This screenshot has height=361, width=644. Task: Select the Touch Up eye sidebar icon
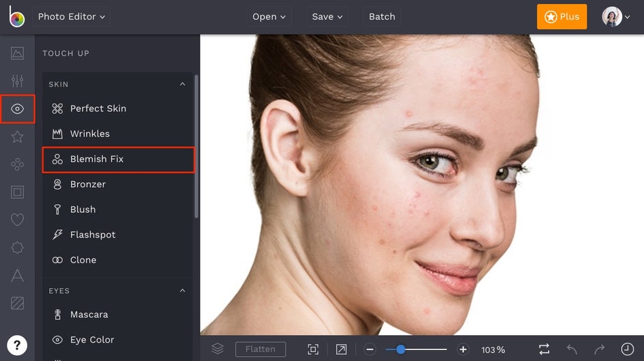click(17, 109)
